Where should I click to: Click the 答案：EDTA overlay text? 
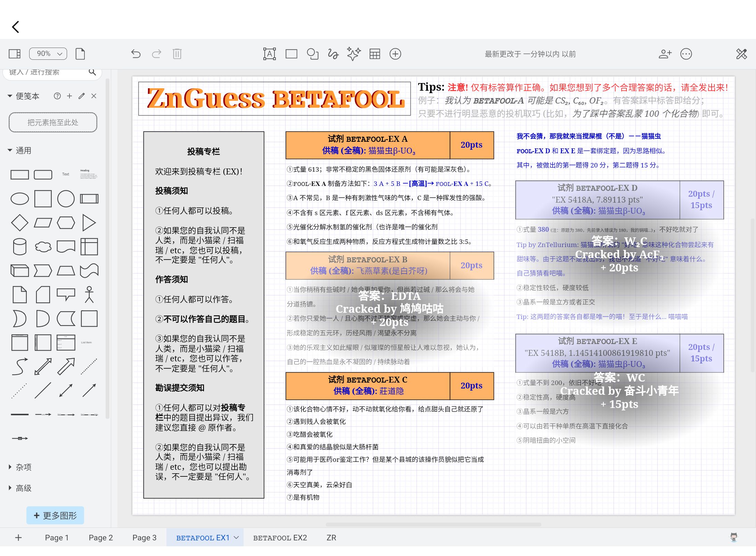point(389,296)
